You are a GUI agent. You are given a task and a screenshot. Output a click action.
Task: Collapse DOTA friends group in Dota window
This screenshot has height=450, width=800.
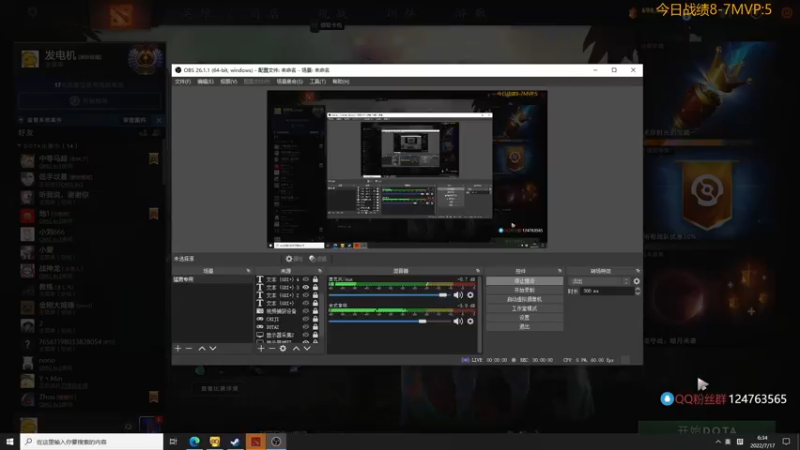tap(19, 146)
